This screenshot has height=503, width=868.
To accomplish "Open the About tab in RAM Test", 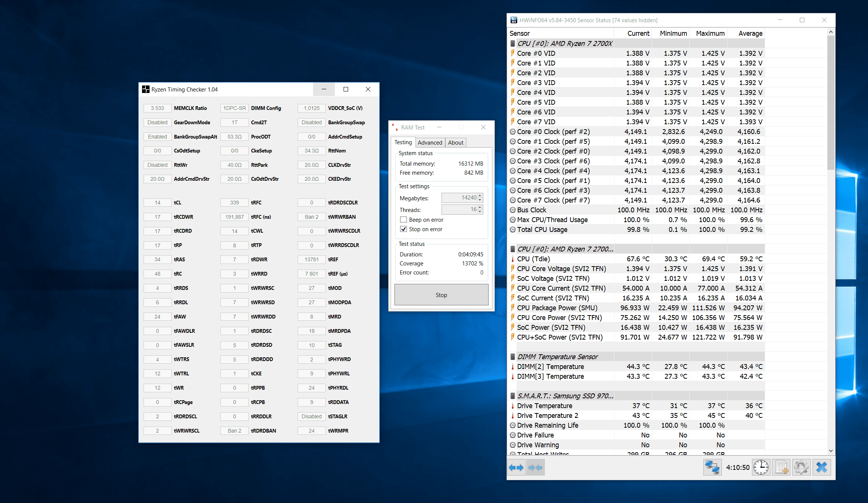I will point(455,143).
